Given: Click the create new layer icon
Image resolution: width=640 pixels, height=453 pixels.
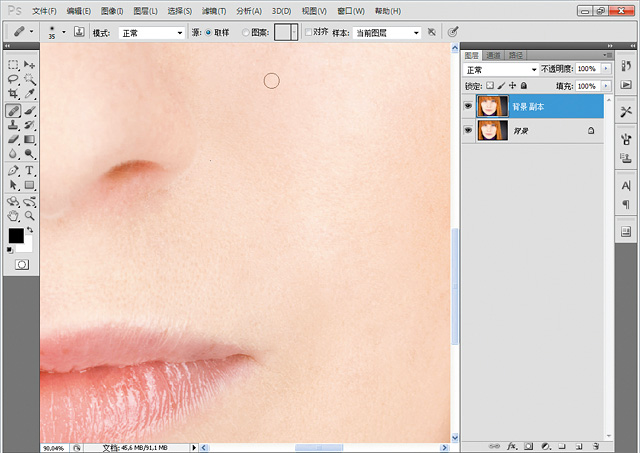Looking at the screenshot, I should [579, 446].
